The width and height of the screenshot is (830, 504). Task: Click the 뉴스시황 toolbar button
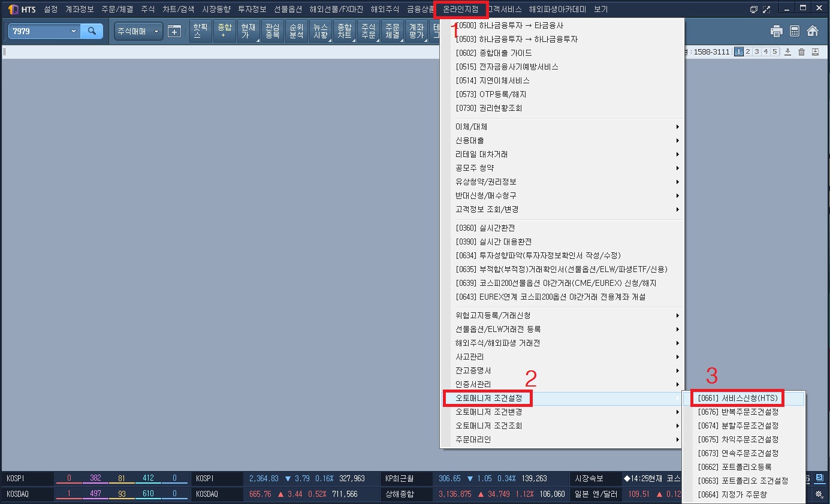[x=321, y=31]
